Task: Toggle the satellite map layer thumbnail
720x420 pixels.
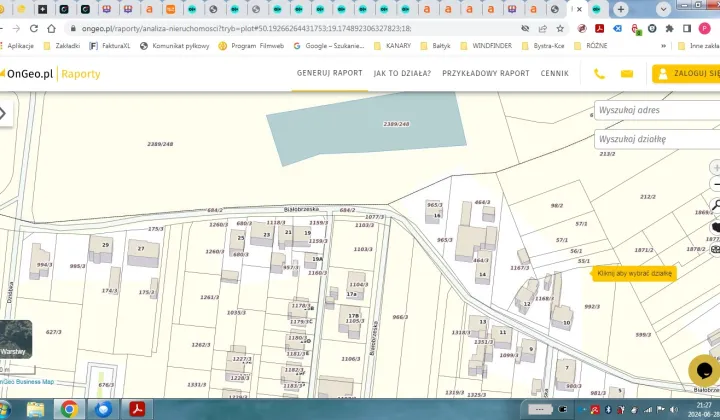Action: pyautogui.click(x=15, y=340)
